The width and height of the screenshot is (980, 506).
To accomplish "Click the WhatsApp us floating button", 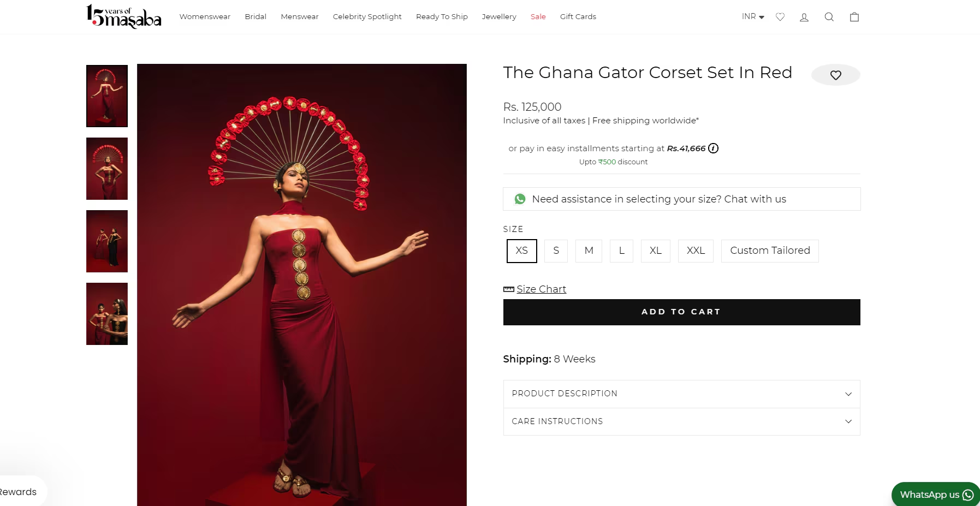I will [936, 494].
